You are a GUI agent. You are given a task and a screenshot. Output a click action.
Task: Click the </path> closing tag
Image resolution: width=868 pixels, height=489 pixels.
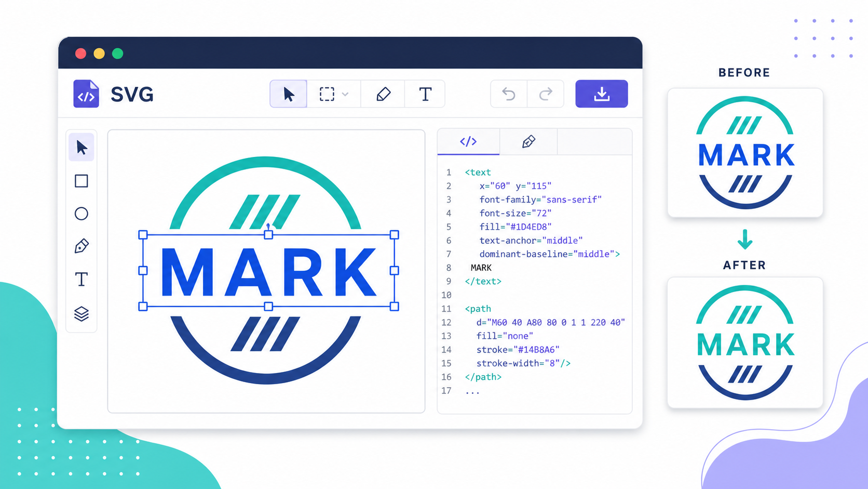click(483, 377)
